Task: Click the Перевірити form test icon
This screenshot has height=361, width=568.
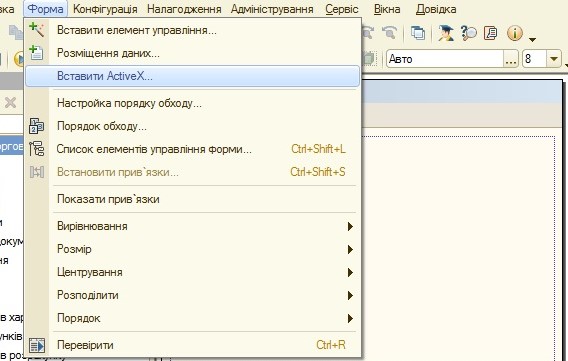Action: pyautogui.click(x=37, y=345)
